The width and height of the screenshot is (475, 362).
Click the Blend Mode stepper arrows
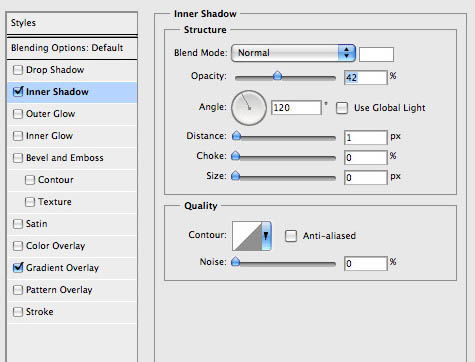347,53
